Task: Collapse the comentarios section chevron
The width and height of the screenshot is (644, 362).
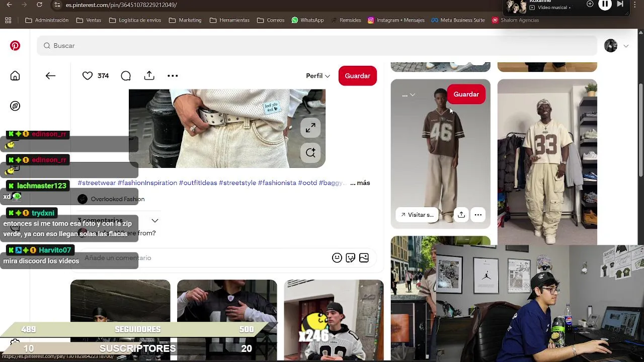Action: pyautogui.click(x=155, y=221)
